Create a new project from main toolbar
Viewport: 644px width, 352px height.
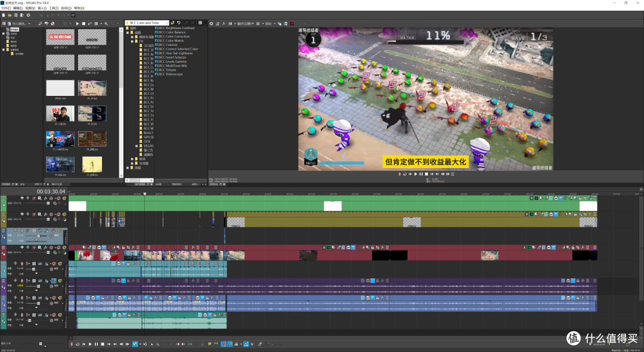pos(4,15)
